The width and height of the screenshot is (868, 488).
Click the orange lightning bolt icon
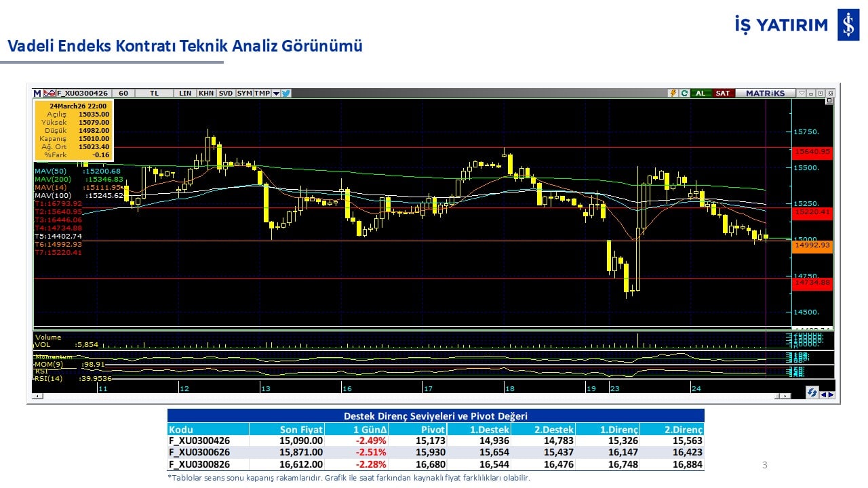(x=673, y=94)
